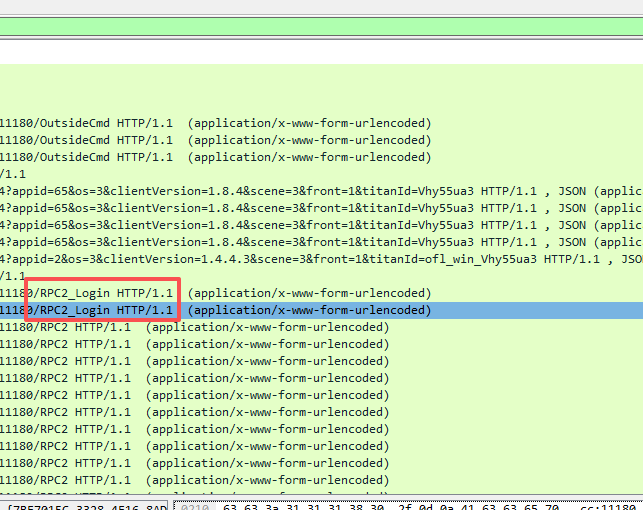
Task: Select the second 11180/OutsideCmd packet row
Action: pyautogui.click(x=322, y=140)
